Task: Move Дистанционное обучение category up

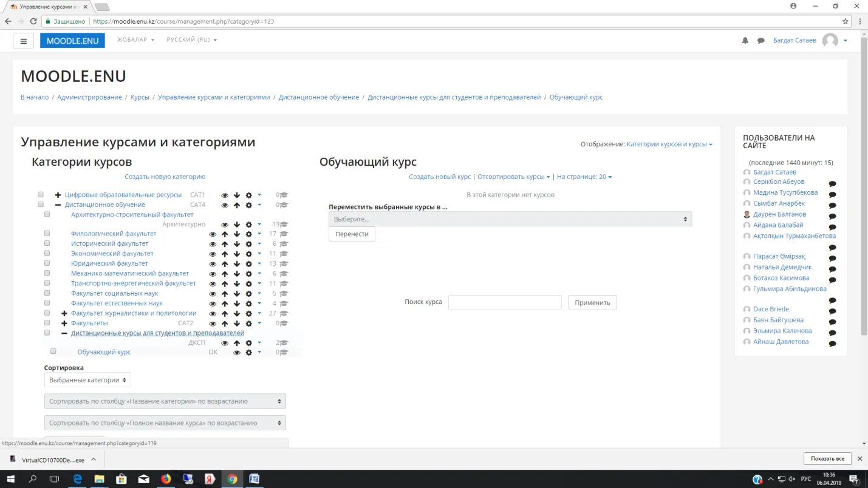Action: [237, 205]
